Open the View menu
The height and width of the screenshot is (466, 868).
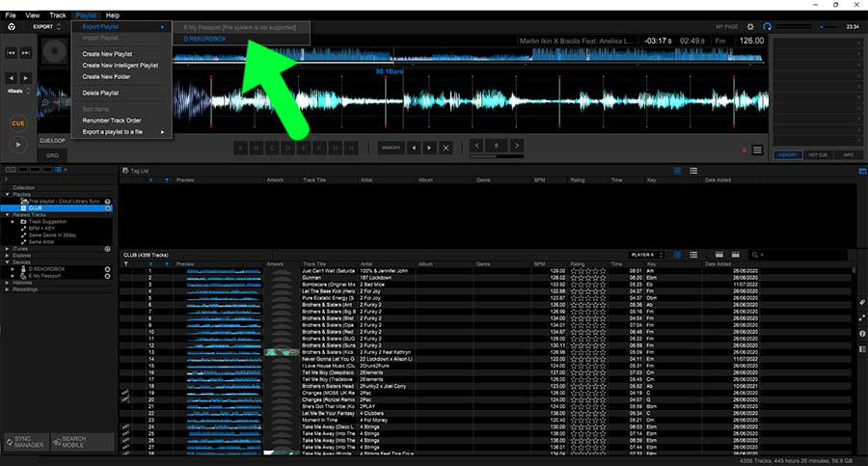pos(33,15)
